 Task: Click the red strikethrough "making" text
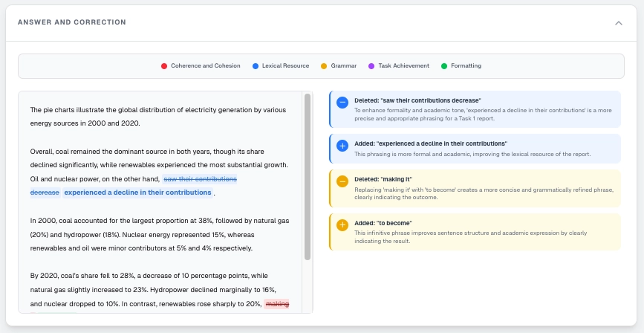(277, 304)
